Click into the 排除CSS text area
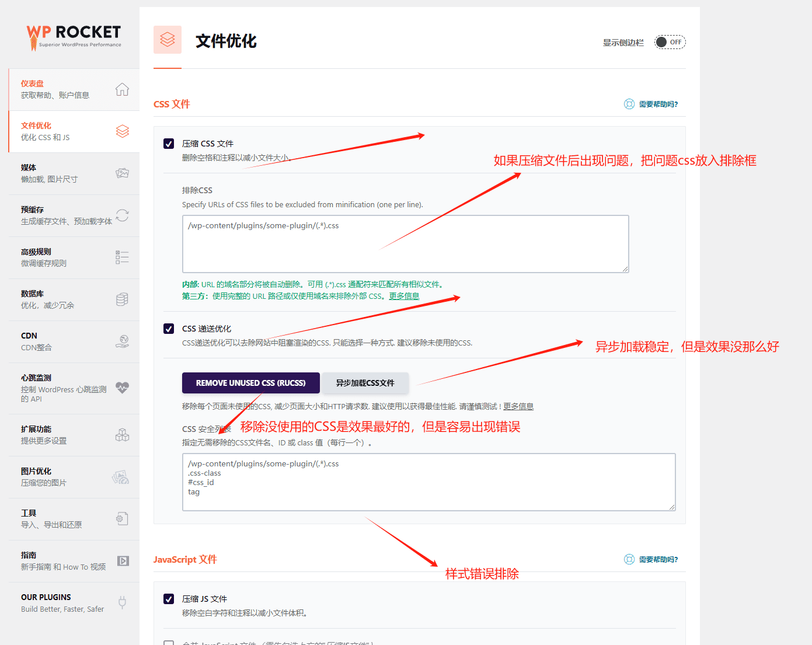The height and width of the screenshot is (645, 812). pyautogui.click(x=405, y=244)
